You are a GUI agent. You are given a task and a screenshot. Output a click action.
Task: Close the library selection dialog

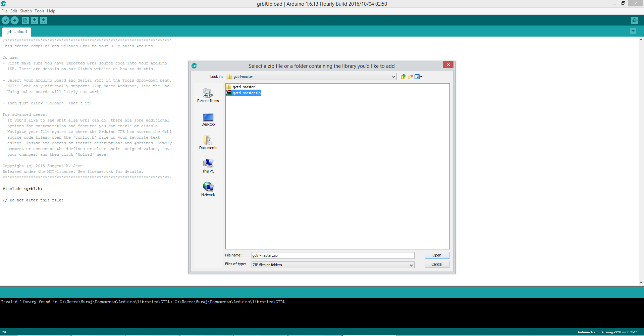[x=448, y=64]
